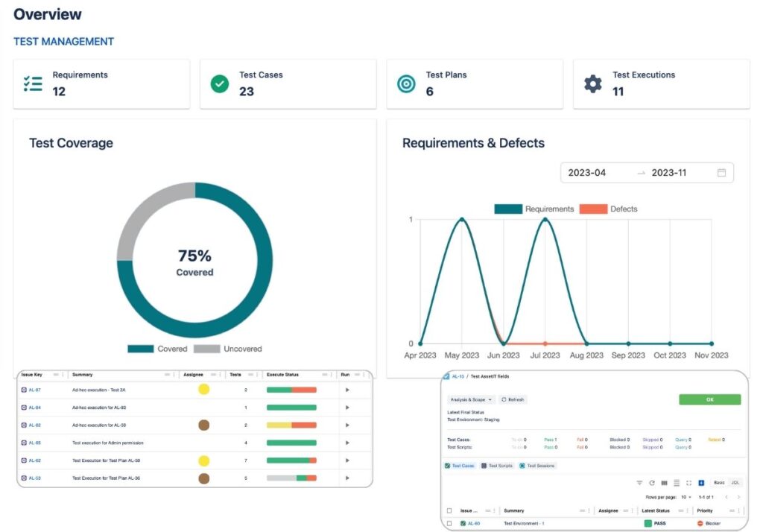Screen dimensions: 763x532
Task: Select the Test Plans target icon
Action: click(405, 84)
